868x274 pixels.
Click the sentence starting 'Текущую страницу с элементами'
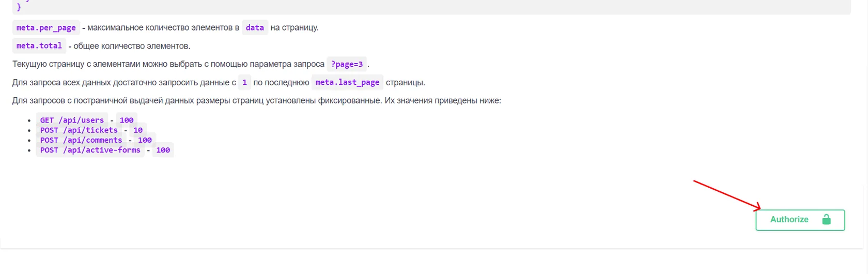168,64
